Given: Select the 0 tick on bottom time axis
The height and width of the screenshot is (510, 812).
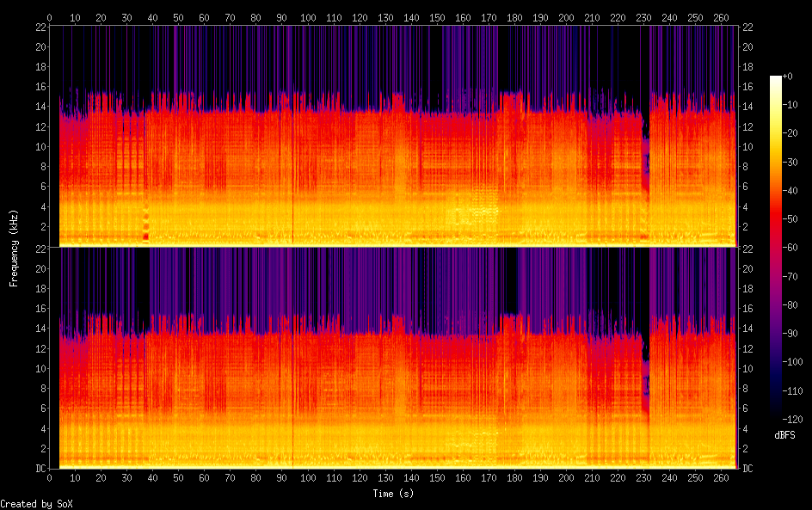Looking at the screenshot, I should pyautogui.click(x=49, y=477).
